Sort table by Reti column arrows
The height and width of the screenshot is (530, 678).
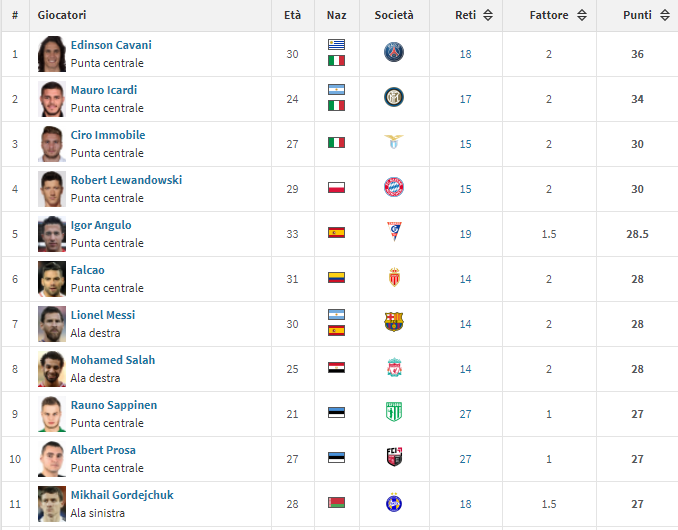tap(488, 15)
